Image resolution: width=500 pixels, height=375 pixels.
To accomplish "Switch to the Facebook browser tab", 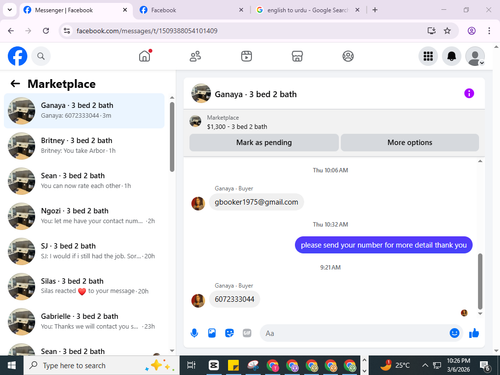I will pos(191,10).
